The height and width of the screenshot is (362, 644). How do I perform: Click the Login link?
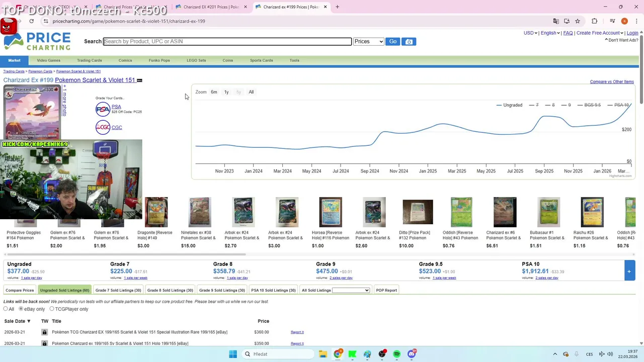pyautogui.click(x=632, y=33)
